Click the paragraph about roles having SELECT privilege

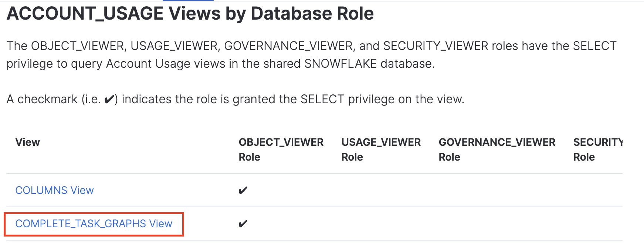click(x=311, y=55)
